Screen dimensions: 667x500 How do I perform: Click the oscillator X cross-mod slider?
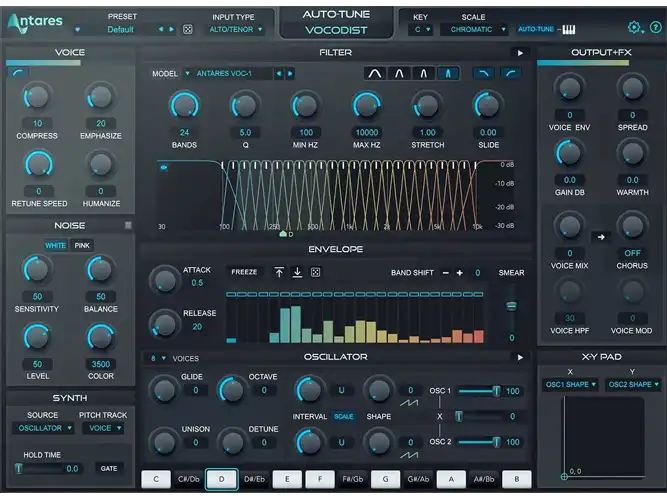pos(479,416)
